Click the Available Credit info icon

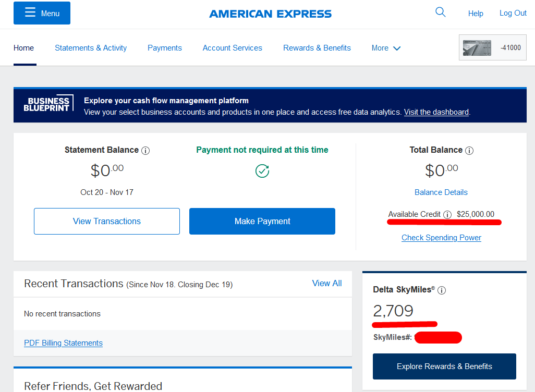[447, 215]
